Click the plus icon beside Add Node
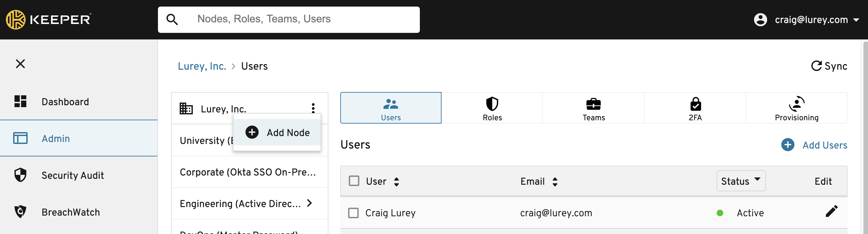This screenshot has height=234, width=868. (x=252, y=132)
